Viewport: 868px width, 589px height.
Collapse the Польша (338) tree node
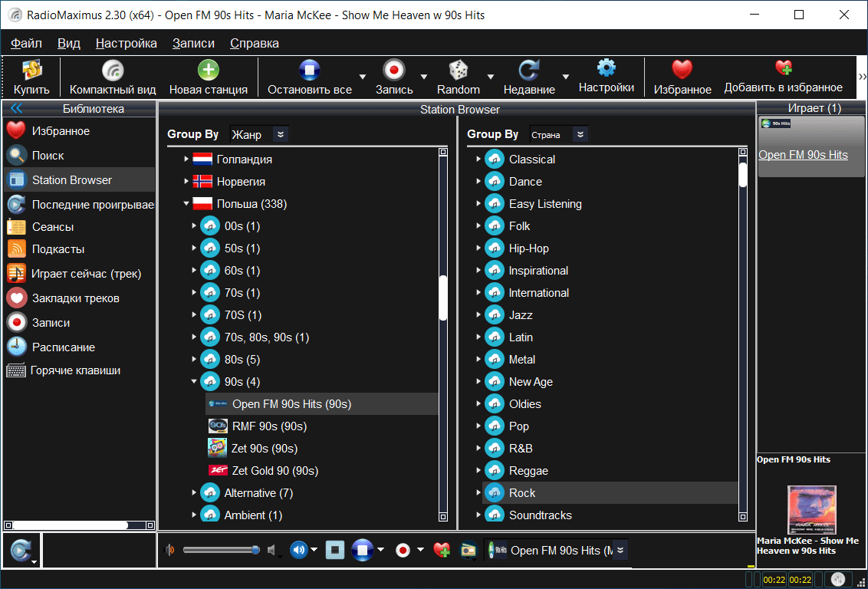[186, 204]
